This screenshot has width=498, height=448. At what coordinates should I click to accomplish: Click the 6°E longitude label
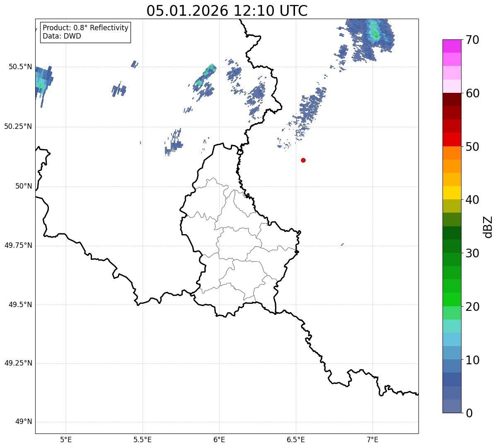[220, 439]
